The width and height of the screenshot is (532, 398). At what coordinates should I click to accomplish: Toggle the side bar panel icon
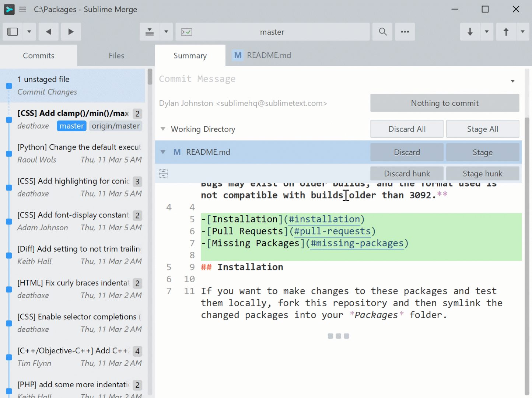click(x=13, y=32)
